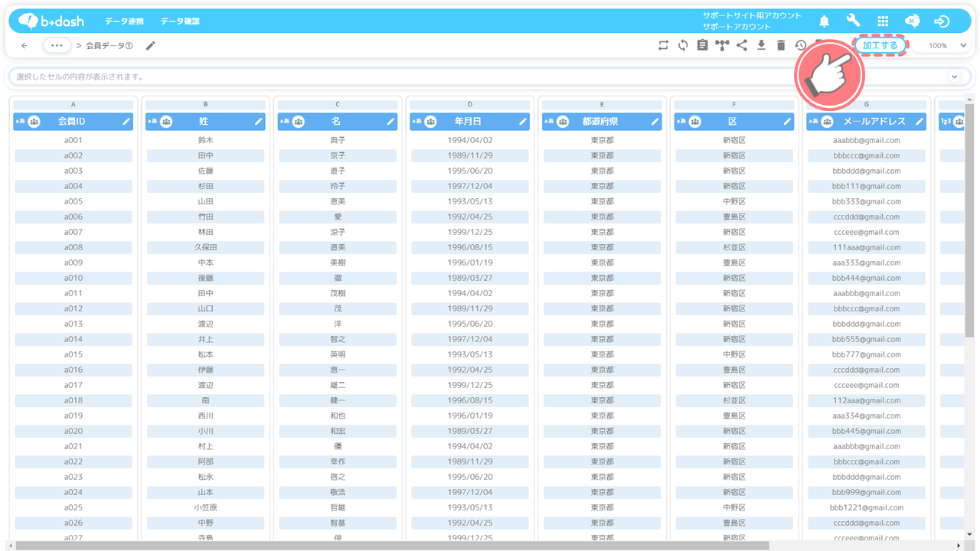The image size is (980, 551).
Task: Click the support chat mascot icon
Action: [x=912, y=21]
